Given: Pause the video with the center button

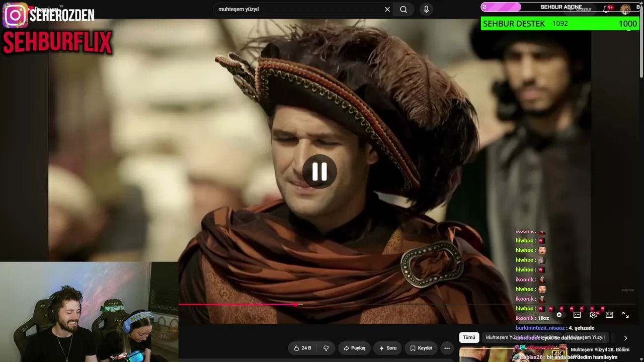Looking at the screenshot, I should 319,171.
